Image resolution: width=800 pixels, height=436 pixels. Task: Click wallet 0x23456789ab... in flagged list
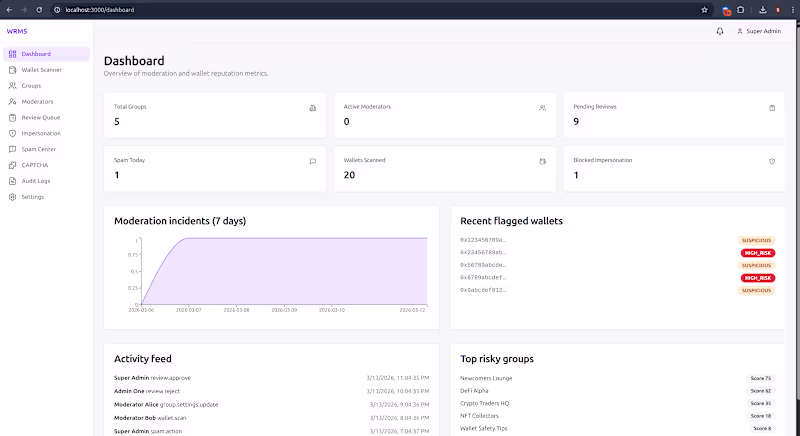click(483, 252)
